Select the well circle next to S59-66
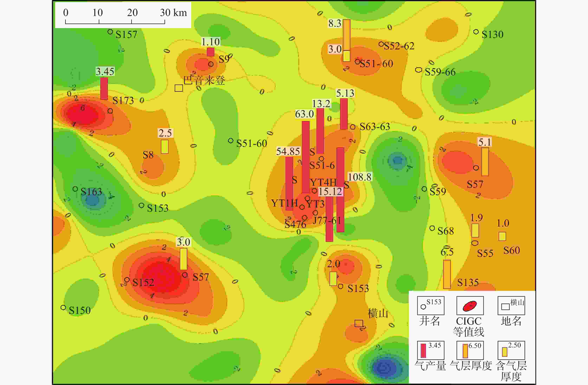 [x=419, y=70]
